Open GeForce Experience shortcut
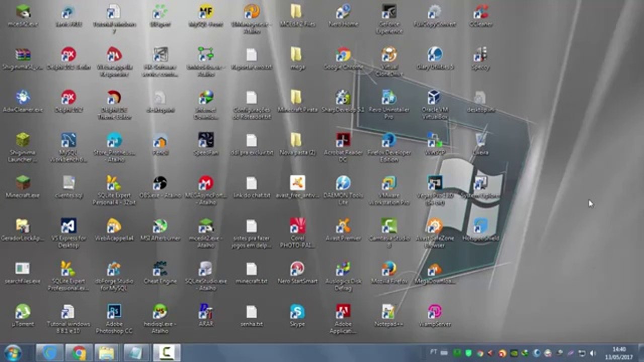The width and height of the screenshot is (644, 362). pyautogui.click(x=389, y=19)
